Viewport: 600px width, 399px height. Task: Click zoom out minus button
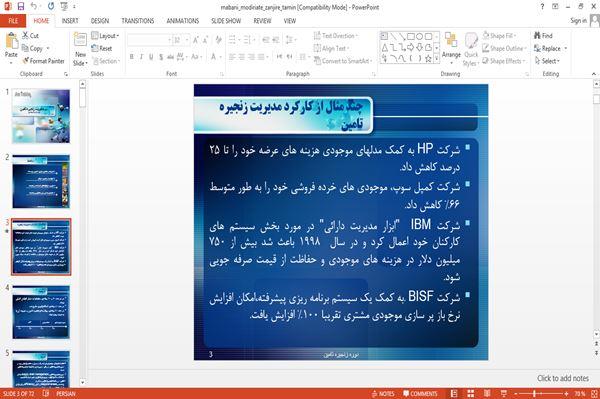point(515,394)
